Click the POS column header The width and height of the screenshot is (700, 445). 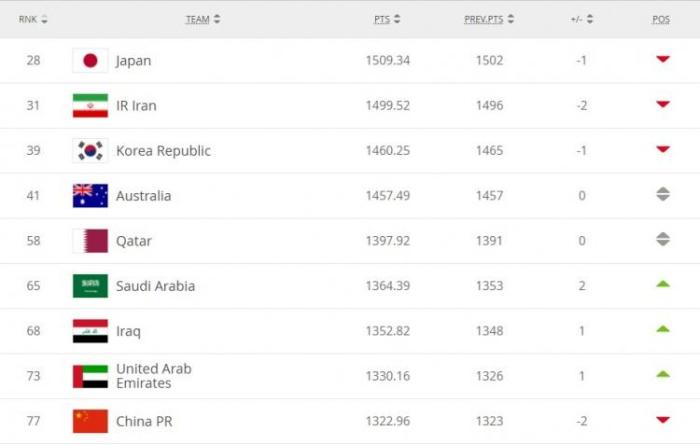661,19
